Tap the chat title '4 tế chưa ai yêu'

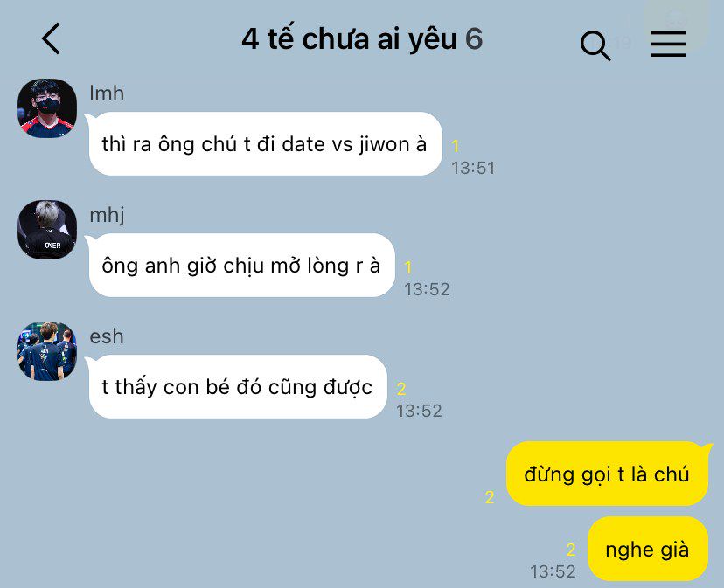point(349,38)
